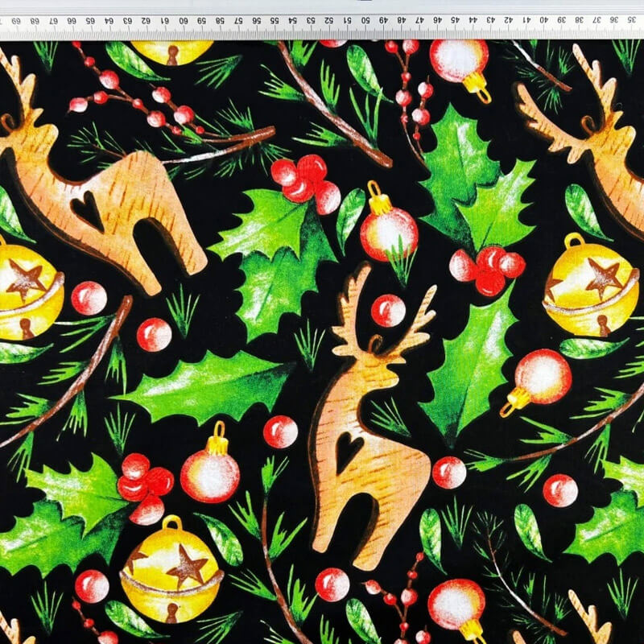This screenshot has width=644, height=644.
Task: Click the number 63 on the ruler
Action: 128,20
